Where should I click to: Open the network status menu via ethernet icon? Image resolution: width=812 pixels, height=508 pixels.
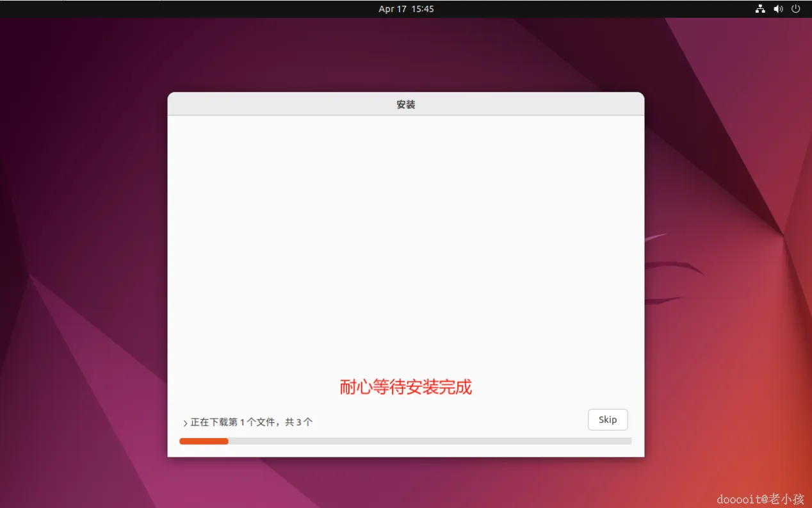click(x=759, y=9)
